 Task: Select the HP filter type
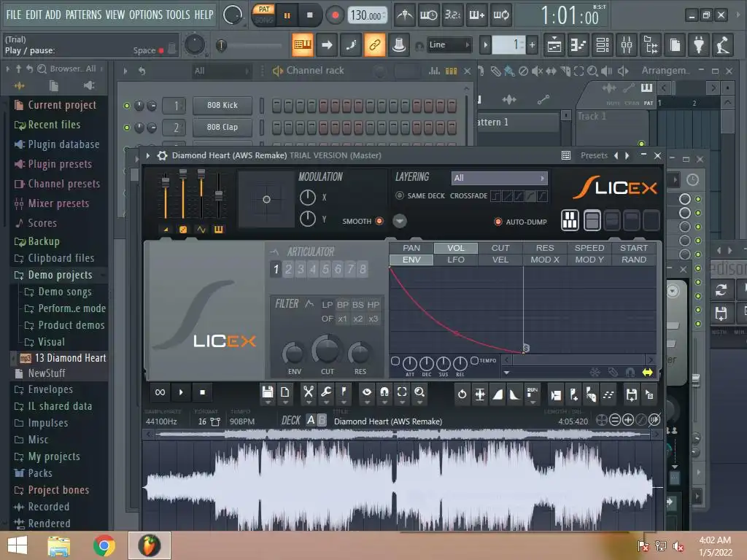click(x=373, y=305)
